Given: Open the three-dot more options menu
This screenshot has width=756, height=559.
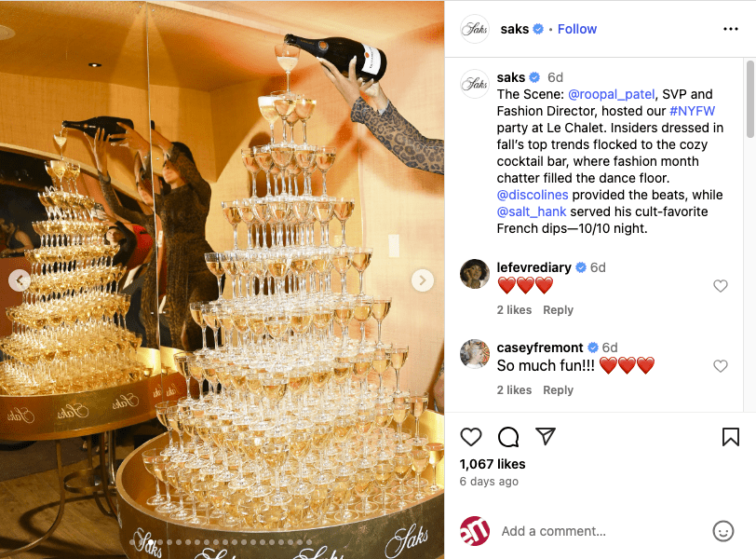Looking at the screenshot, I should click(731, 30).
